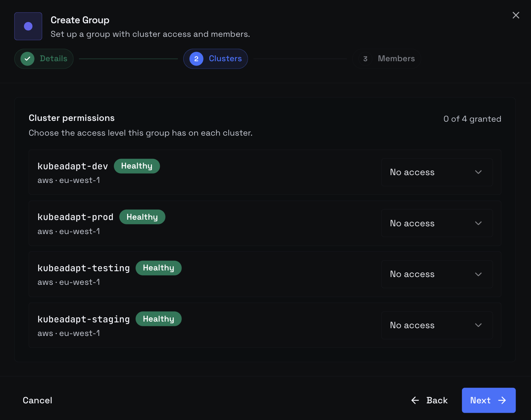531x420 pixels.
Task: Go to the Details step
Action: click(x=44, y=59)
